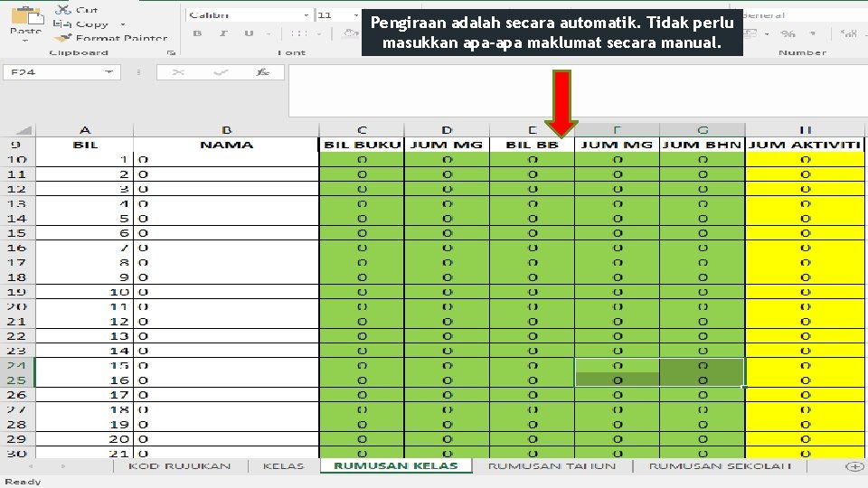Click the Select All corner triangle
This screenshot has height=488, width=868.
24,130
